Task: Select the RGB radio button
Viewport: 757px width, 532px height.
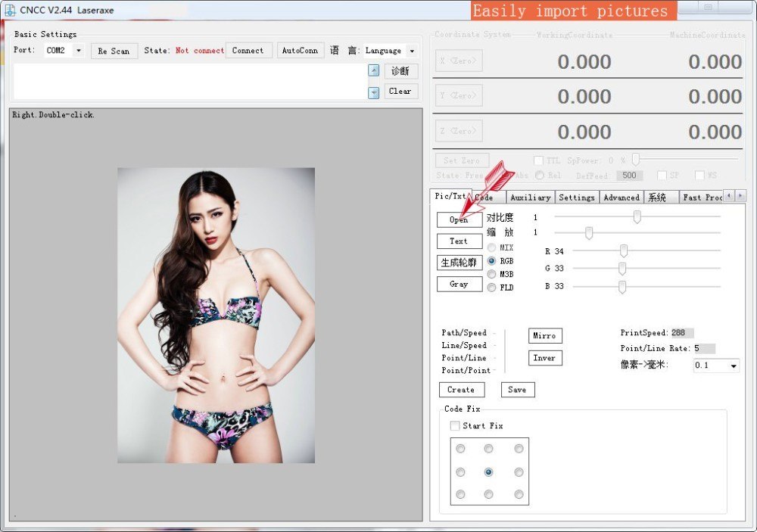Action: pos(491,260)
